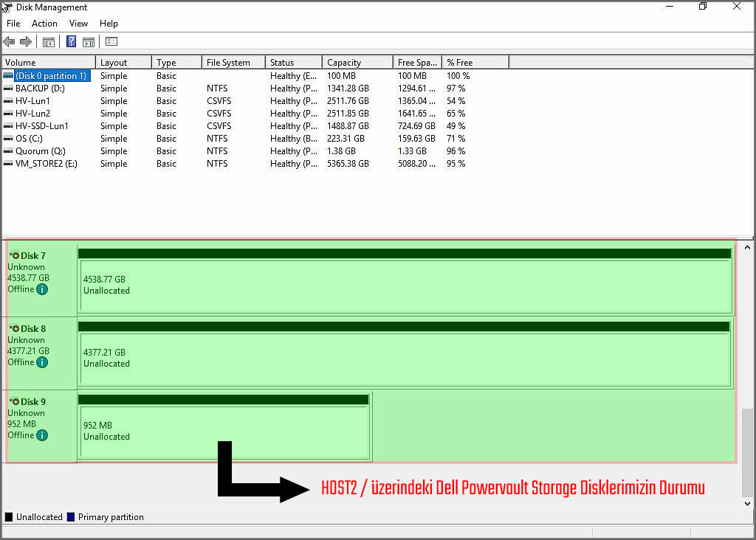Sort by the Capacity column header
756x540 pixels.
[x=358, y=63]
